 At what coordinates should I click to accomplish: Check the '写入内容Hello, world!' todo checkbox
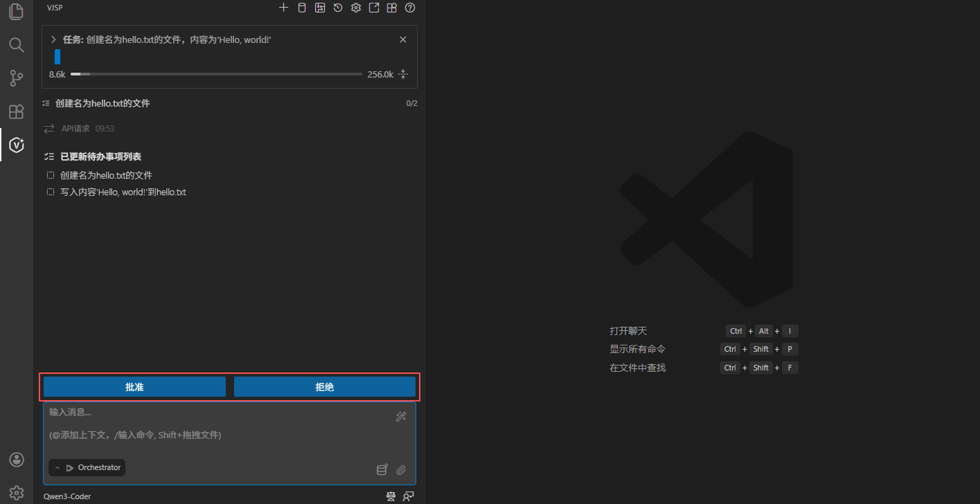51,192
